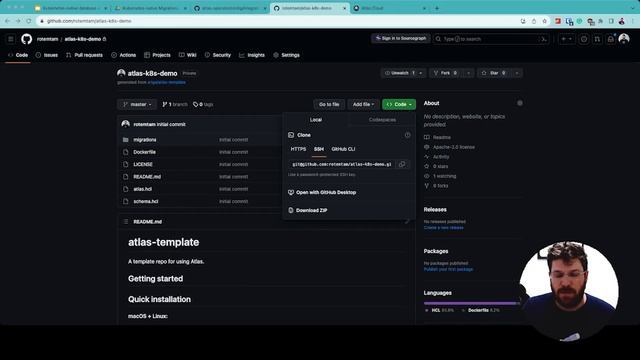Open the command palette icon beside search
The height and width of the screenshot is (360, 640).
543,39
